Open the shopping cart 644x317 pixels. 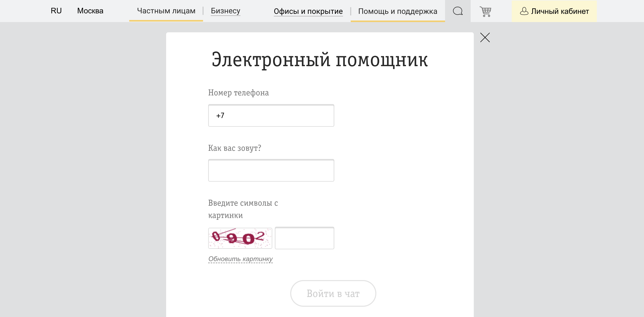click(x=486, y=11)
